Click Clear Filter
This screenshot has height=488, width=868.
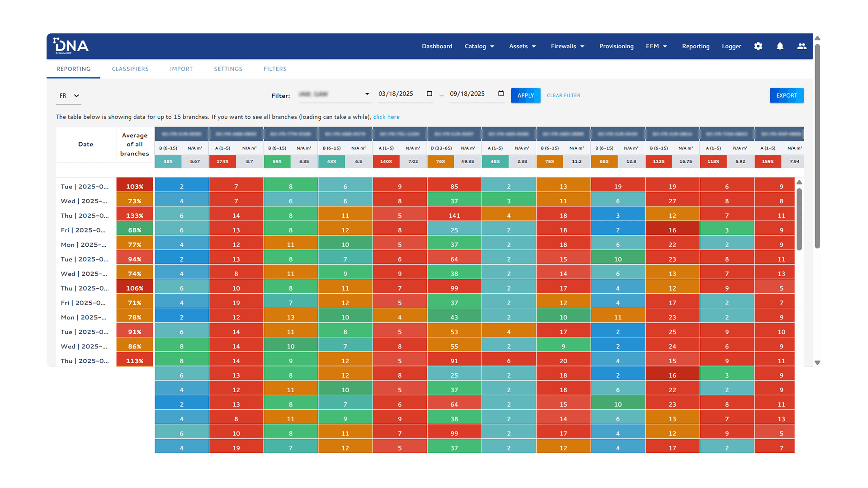[563, 95]
